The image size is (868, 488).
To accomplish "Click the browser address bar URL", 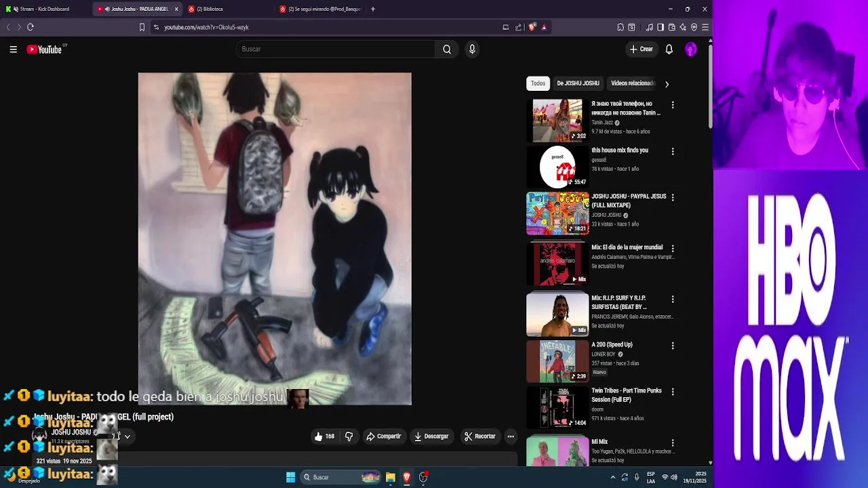I will pyautogui.click(x=206, y=27).
